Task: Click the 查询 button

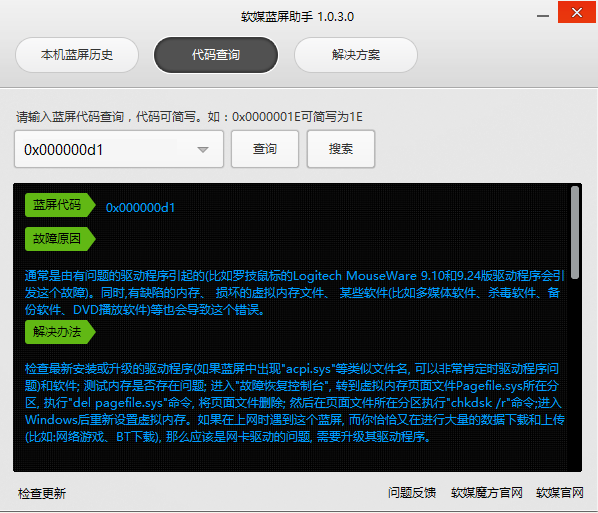Action: pyautogui.click(x=265, y=149)
